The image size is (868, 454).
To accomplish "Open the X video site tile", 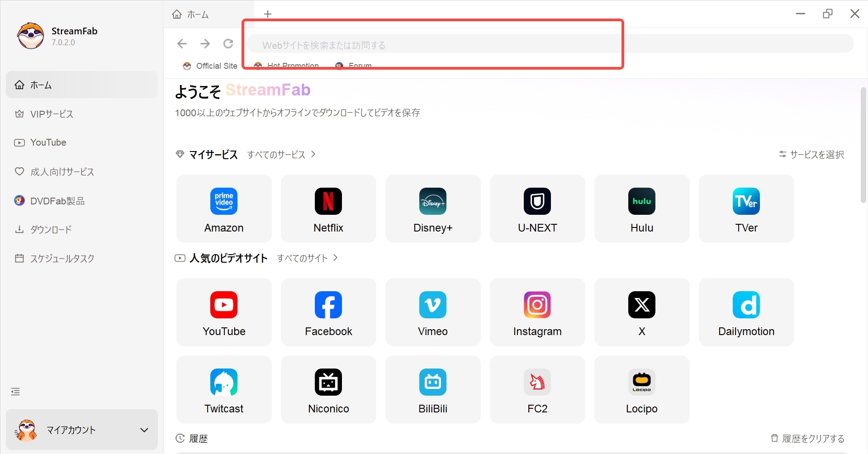I will 642,312.
